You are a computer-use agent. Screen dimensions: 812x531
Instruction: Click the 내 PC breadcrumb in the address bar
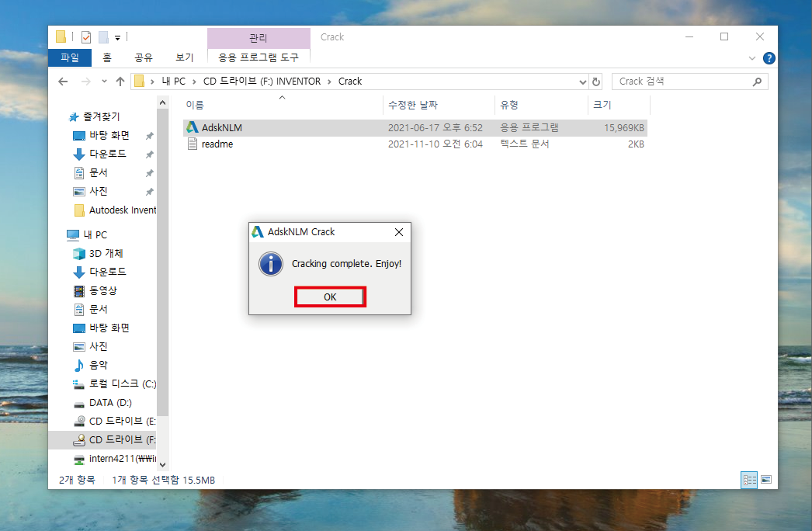(173, 82)
